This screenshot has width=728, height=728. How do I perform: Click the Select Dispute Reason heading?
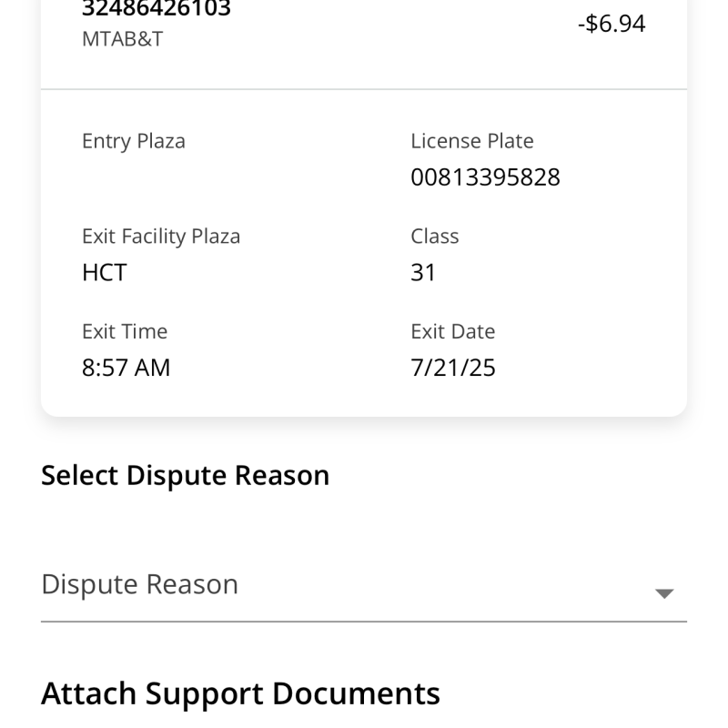pyautogui.click(x=186, y=476)
